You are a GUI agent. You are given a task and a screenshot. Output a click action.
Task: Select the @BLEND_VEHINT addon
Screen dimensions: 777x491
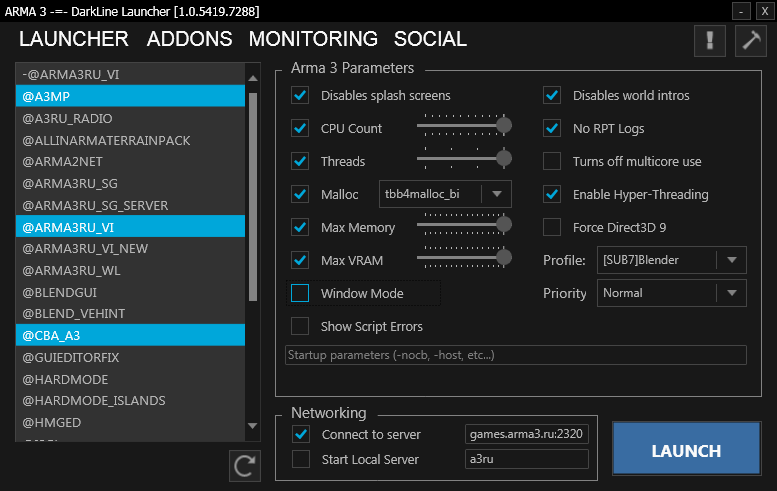pos(130,314)
